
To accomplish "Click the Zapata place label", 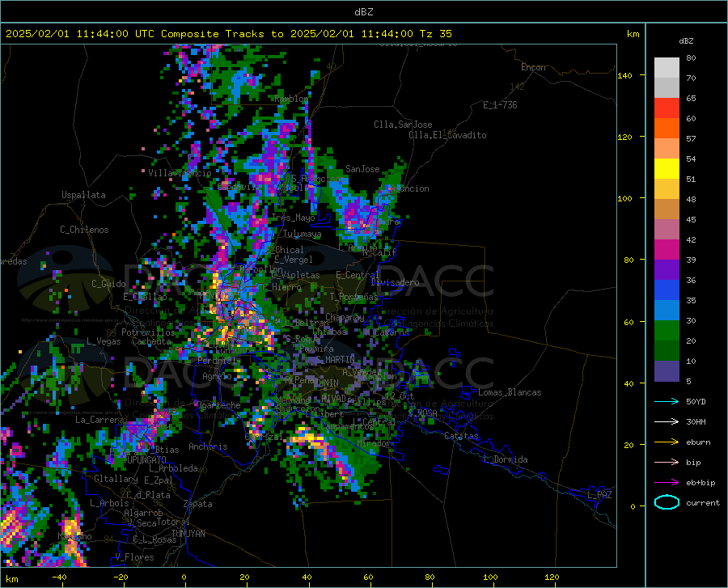I will point(198,504).
